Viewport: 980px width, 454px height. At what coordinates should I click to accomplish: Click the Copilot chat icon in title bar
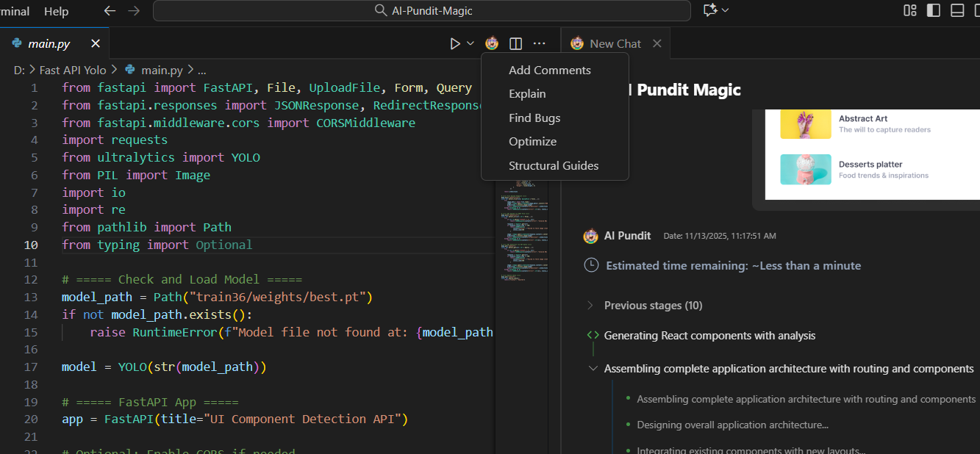tap(712, 10)
